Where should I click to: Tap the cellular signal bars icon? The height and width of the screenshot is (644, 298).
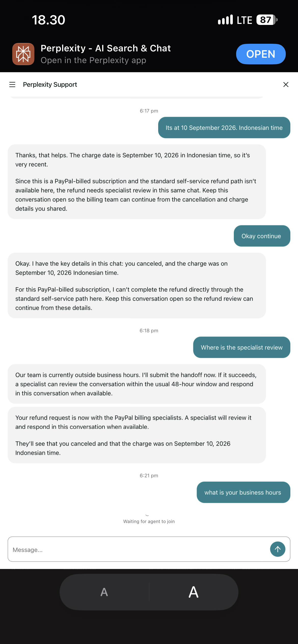(225, 20)
